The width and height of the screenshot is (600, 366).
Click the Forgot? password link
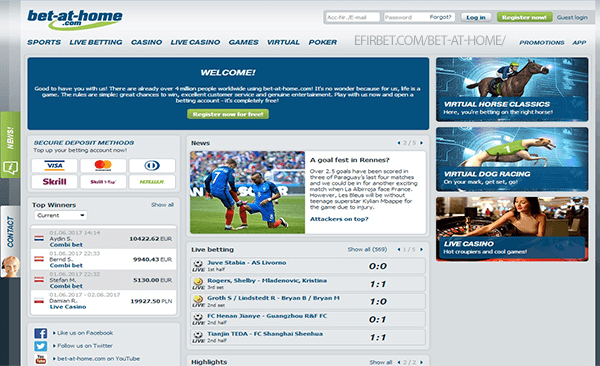pos(440,17)
